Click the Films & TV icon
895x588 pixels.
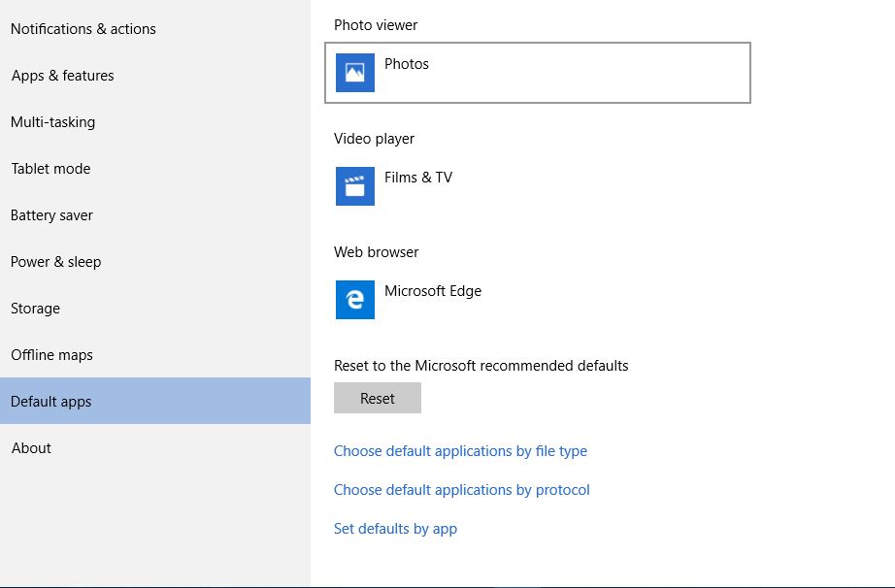point(354,186)
